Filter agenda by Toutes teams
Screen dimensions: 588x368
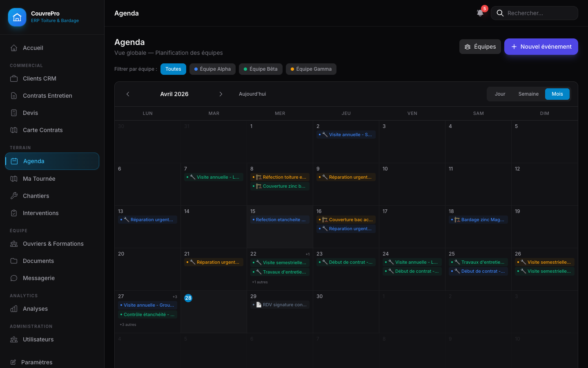173,69
